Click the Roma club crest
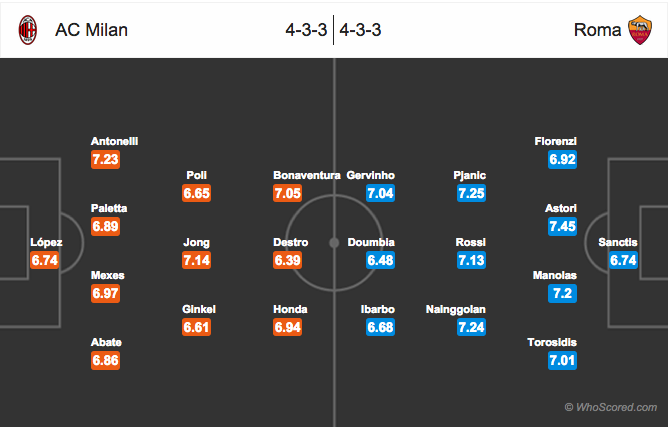668x427 pixels. pos(639,30)
